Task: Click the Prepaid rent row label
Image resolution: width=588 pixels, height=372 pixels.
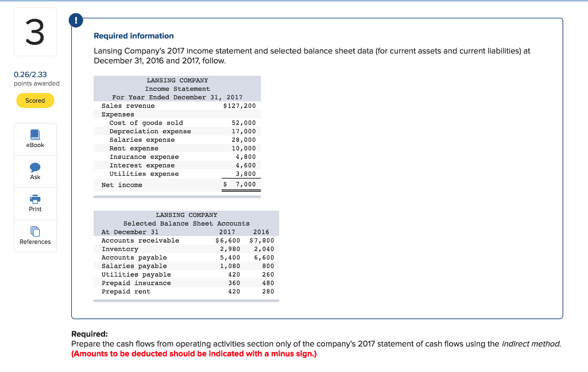Action: point(126,292)
